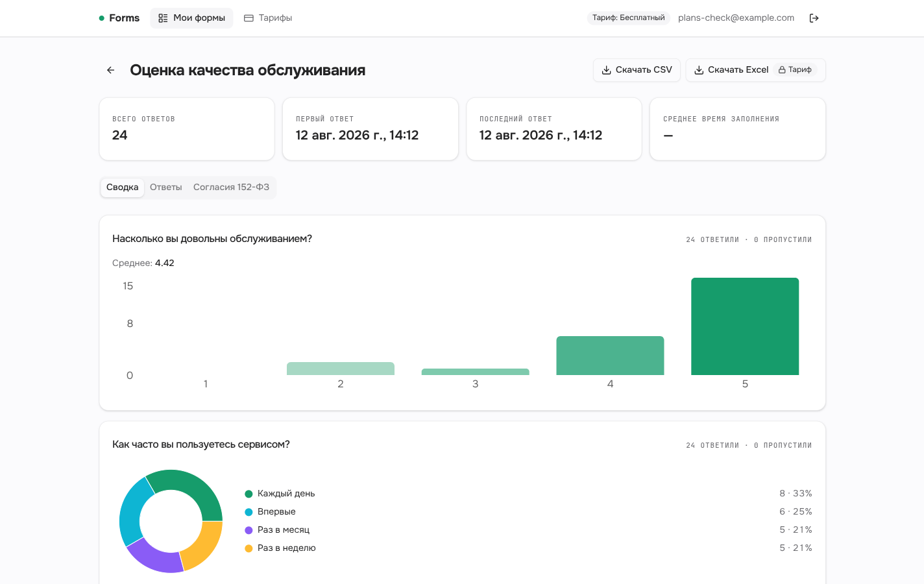This screenshot has height=584, width=924.
Task: Click the legend label Впервые
Action: (x=276, y=512)
